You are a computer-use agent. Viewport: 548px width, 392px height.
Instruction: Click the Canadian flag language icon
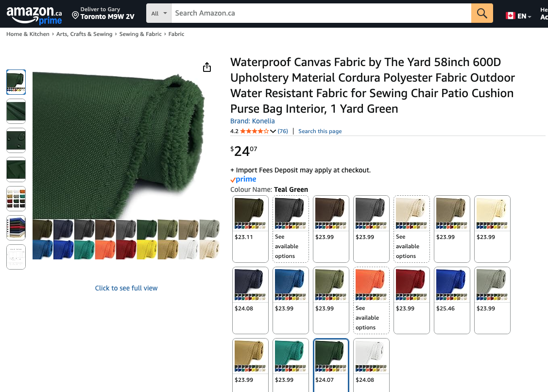coord(510,16)
